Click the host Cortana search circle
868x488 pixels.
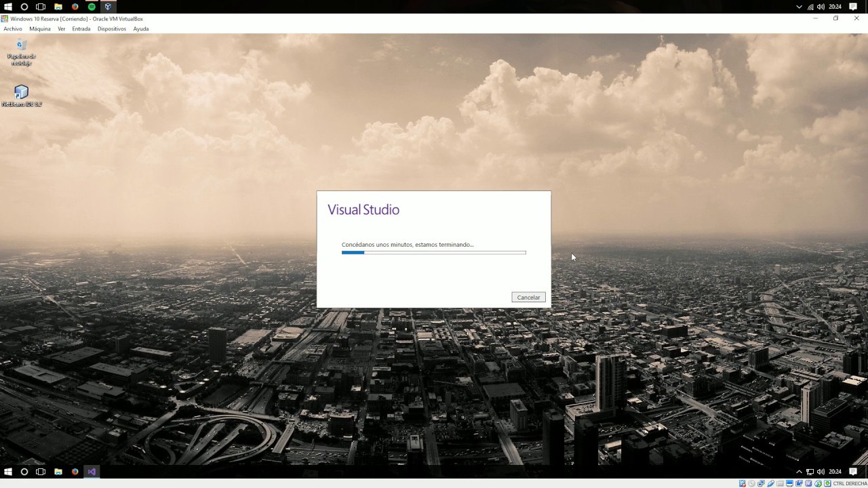click(24, 7)
